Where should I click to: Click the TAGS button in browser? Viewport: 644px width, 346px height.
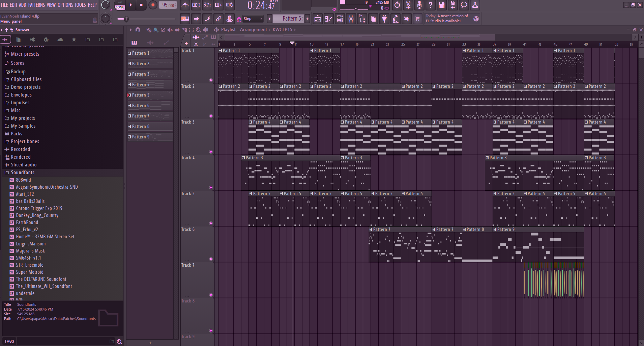tap(9, 341)
